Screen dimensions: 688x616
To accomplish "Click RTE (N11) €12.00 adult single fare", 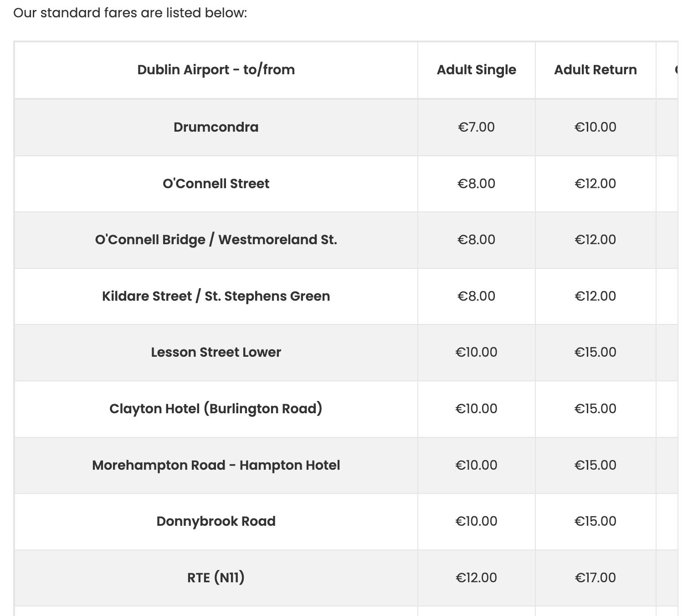I will coord(476,578).
